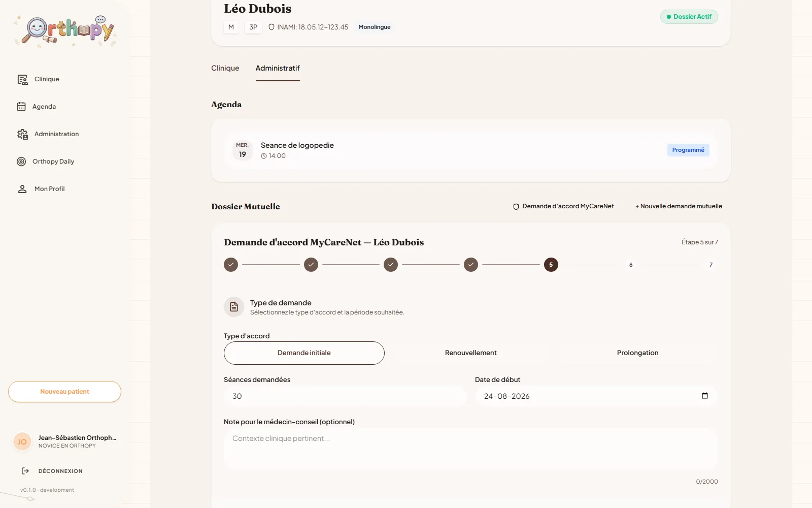
Task: Click Nouvelle demande mutuelle
Action: [679, 206]
